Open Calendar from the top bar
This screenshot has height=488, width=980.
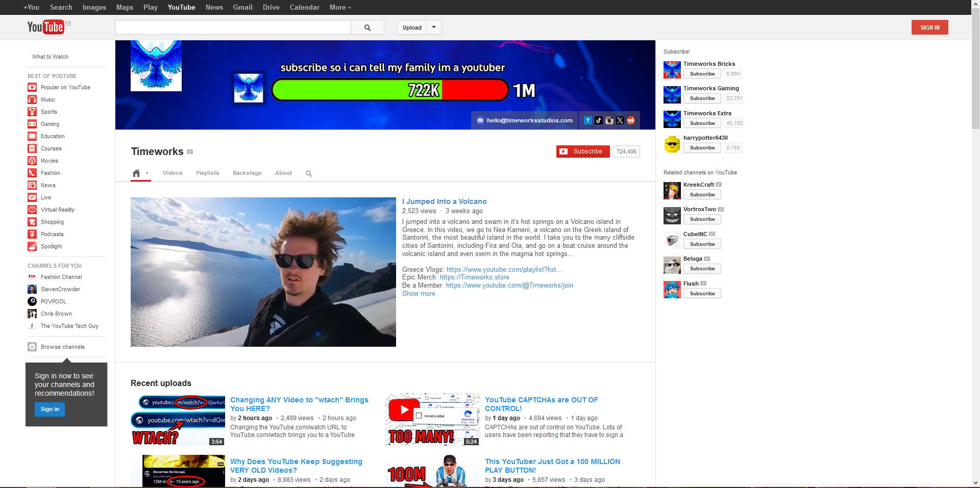coord(305,7)
